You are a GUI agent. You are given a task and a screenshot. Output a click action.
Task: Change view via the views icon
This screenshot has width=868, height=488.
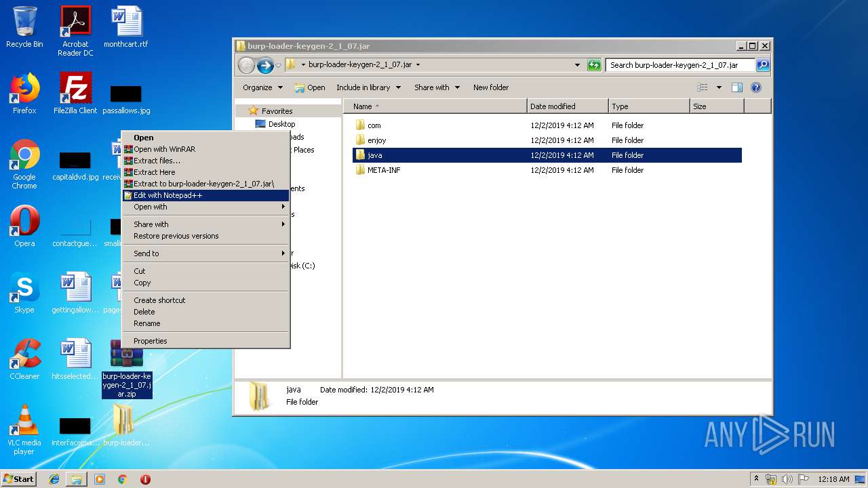[x=703, y=87]
